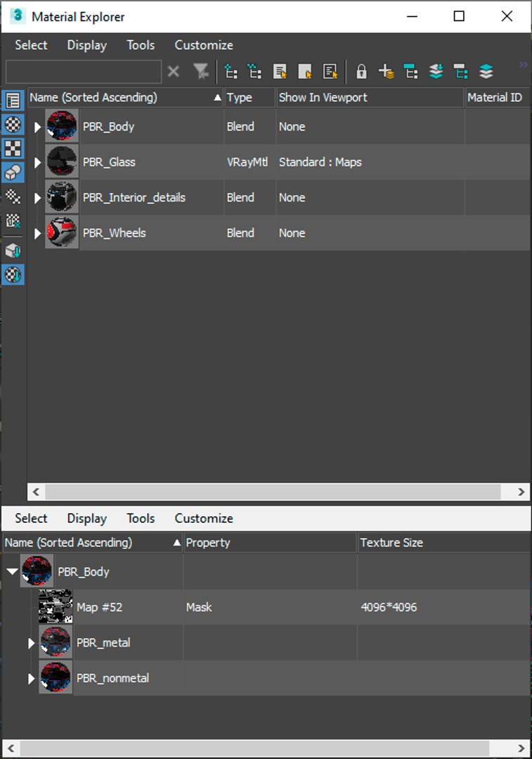Click the teal hierarchy icon with green nodes
The width and height of the screenshot is (532, 759).
click(461, 72)
